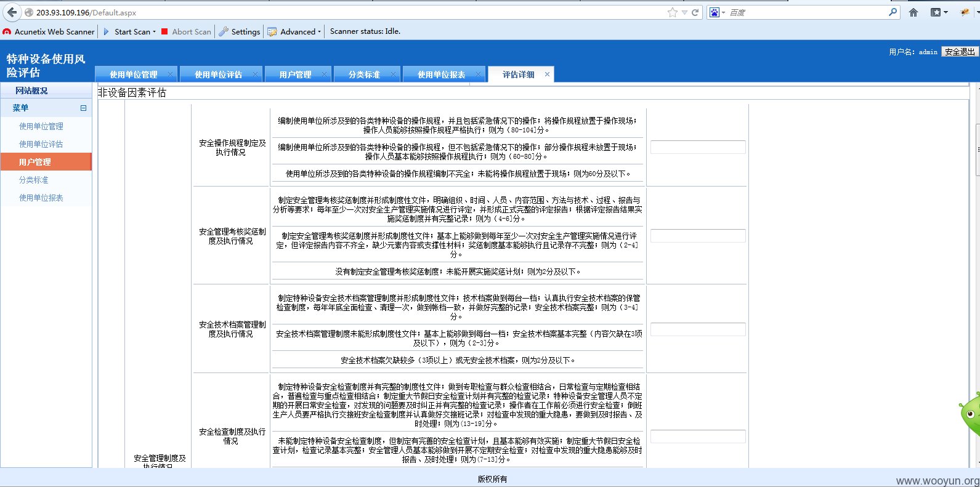Select highlighted 用户管理 sidebar item
This screenshot has height=487, width=980.
pos(46,162)
